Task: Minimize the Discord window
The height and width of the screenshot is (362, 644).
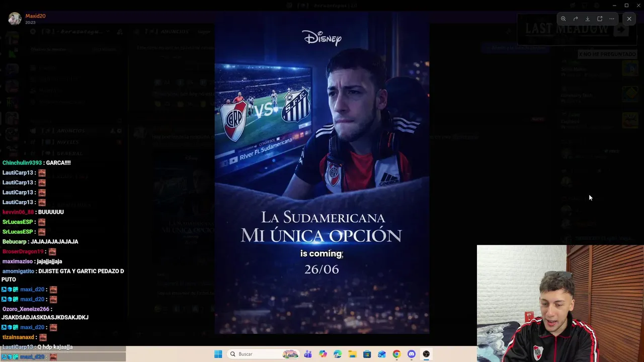Action: click(x=614, y=6)
